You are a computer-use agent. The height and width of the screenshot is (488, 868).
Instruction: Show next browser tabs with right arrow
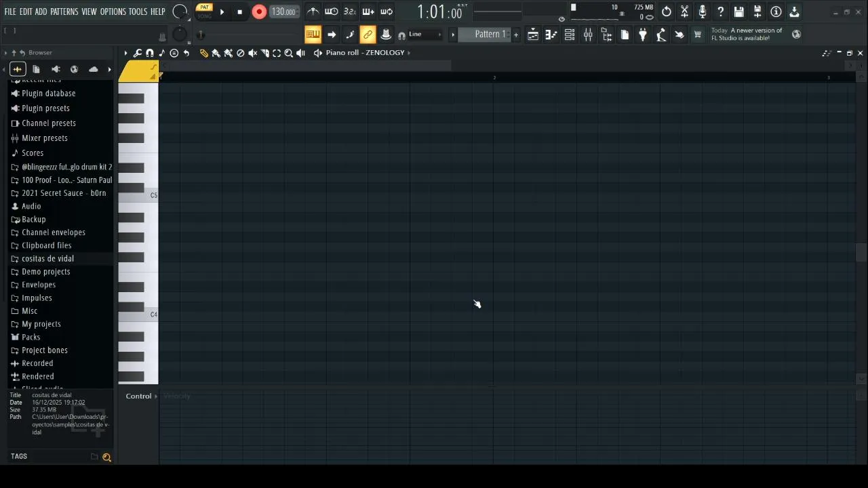point(109,69)
